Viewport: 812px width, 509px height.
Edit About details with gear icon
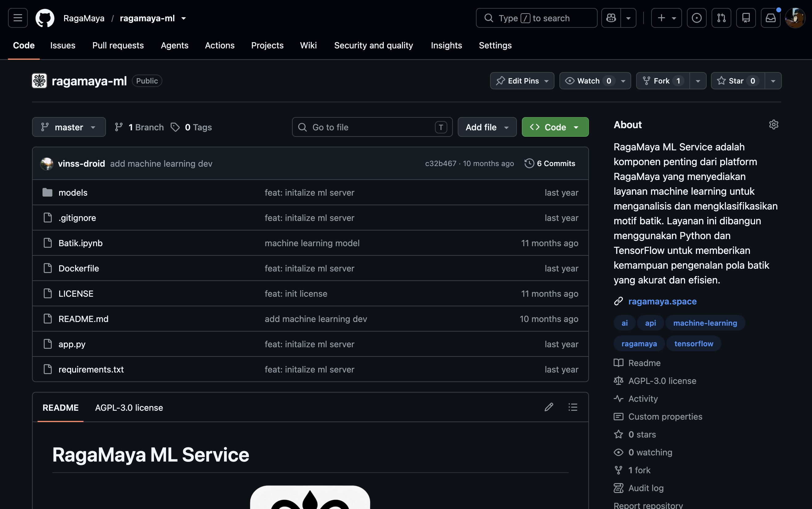click(x=773, y=124)
